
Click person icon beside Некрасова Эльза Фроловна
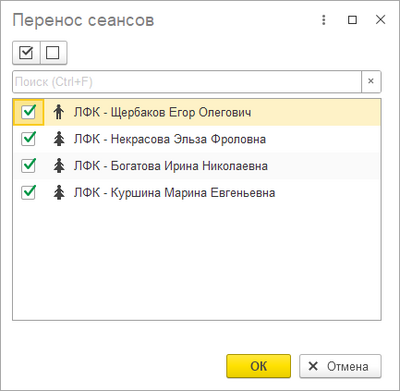pyautogui.click(x=59, y=139)
